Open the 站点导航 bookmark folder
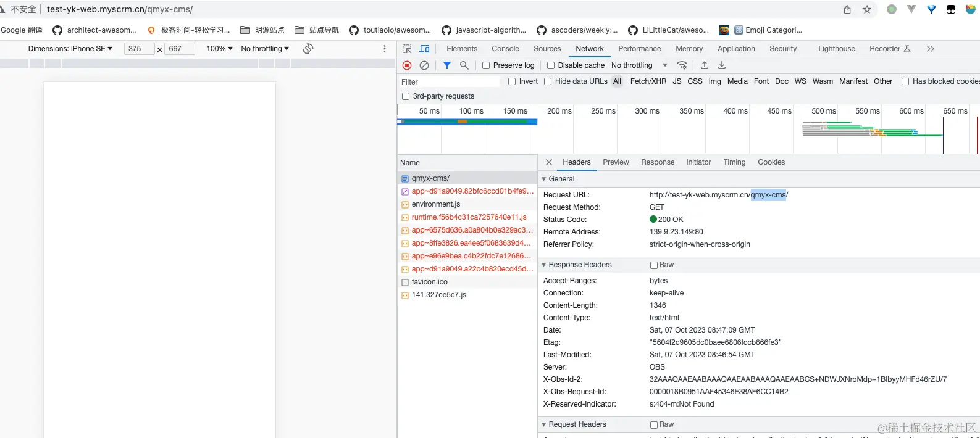This screenshot has width=980, height=438. (317, 30)
